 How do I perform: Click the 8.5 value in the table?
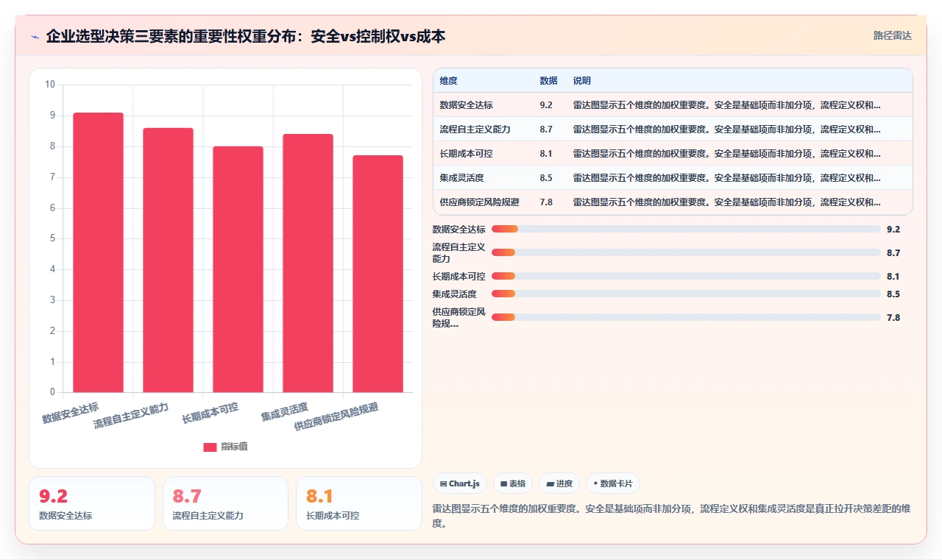tap(546, 178)
